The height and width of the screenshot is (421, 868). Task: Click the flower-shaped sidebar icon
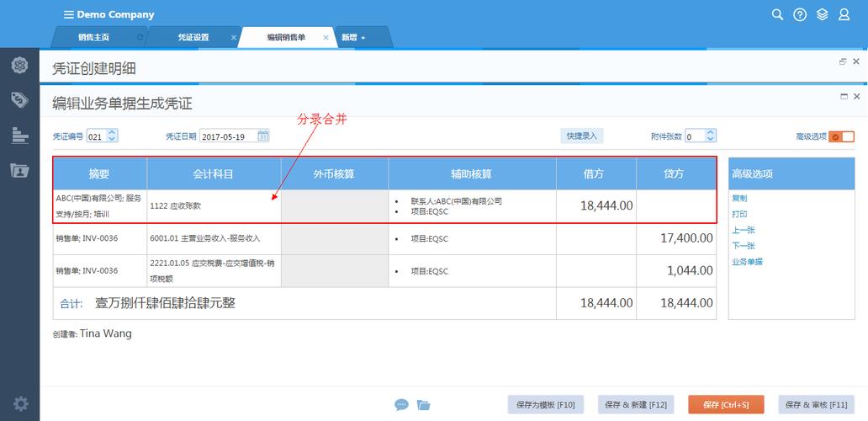[x=20, y=66]
